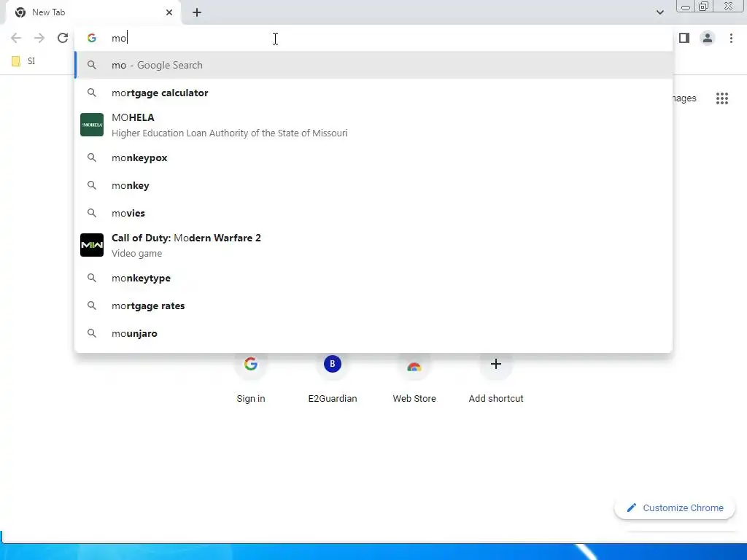Select Call of Duty: Modern Warfare 2 suggestion
Image resolution: width=747 pixels, height=560 pixels.
tap(373, 245)
